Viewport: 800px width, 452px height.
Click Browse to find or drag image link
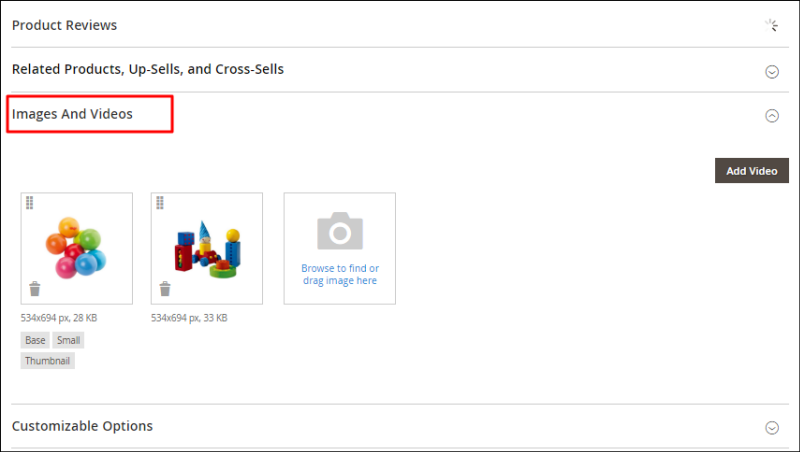click(x=340, y=274)
